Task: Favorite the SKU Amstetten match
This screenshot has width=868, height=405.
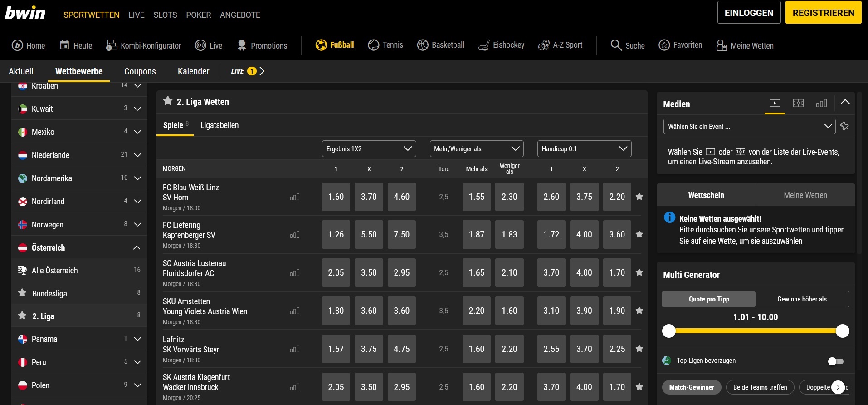Action: (639, 311)
